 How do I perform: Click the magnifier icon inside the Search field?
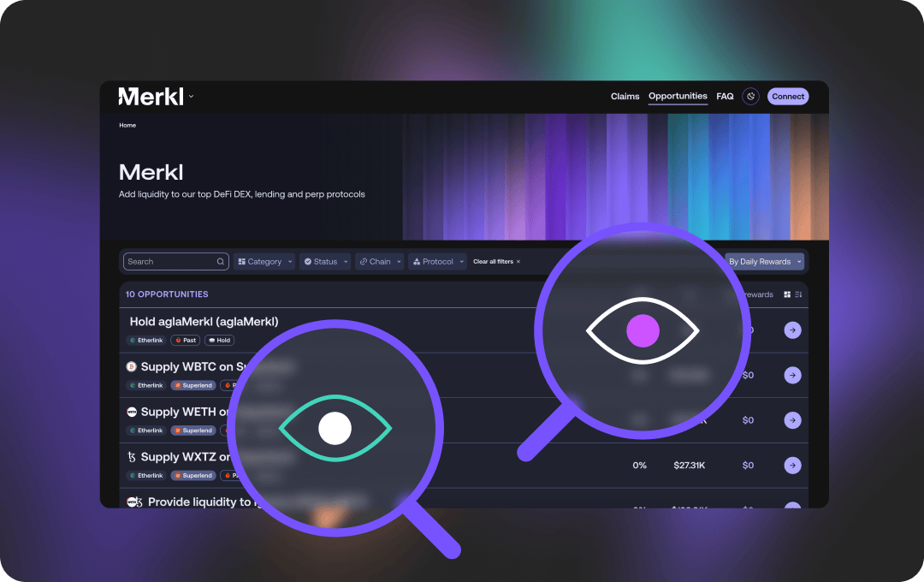pos(221,262)
